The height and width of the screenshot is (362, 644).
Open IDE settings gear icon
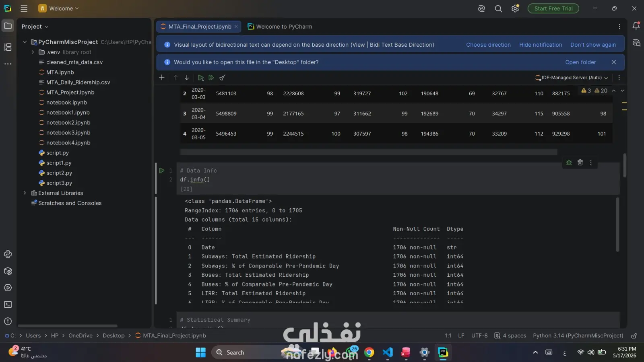515,8
